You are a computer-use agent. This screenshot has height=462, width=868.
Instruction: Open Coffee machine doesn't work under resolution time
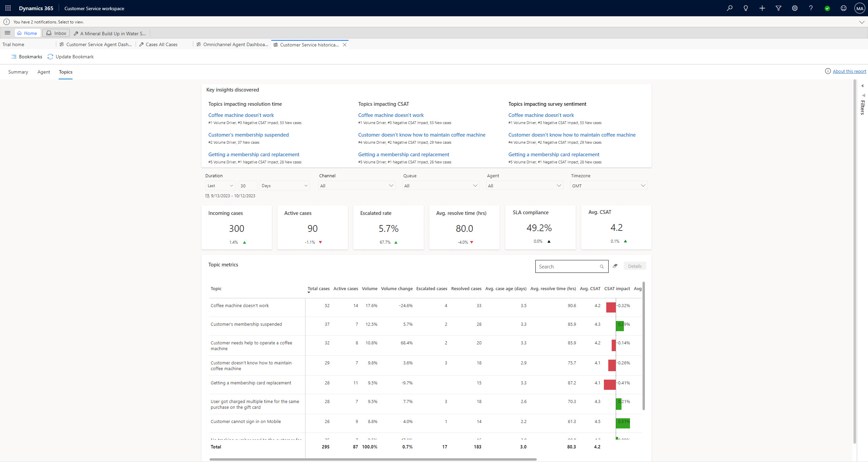tap(241, 115)
